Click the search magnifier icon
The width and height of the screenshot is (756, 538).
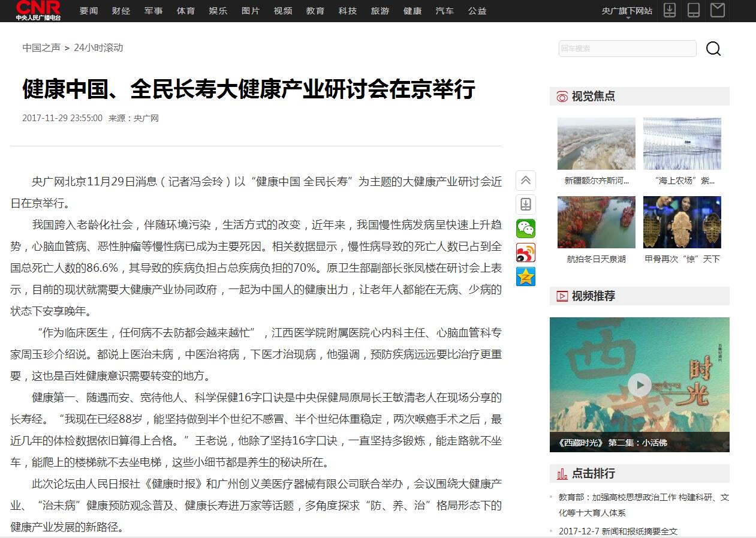click(x=713, y=49)
